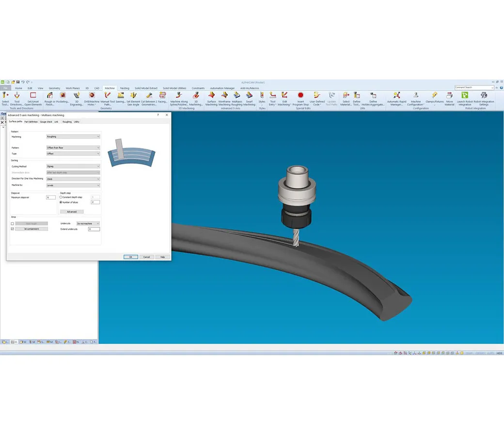Viewport: 504px width, 436px height.
Task: Choose Cut Between 2 Geometries
Action: click(149, 98)
